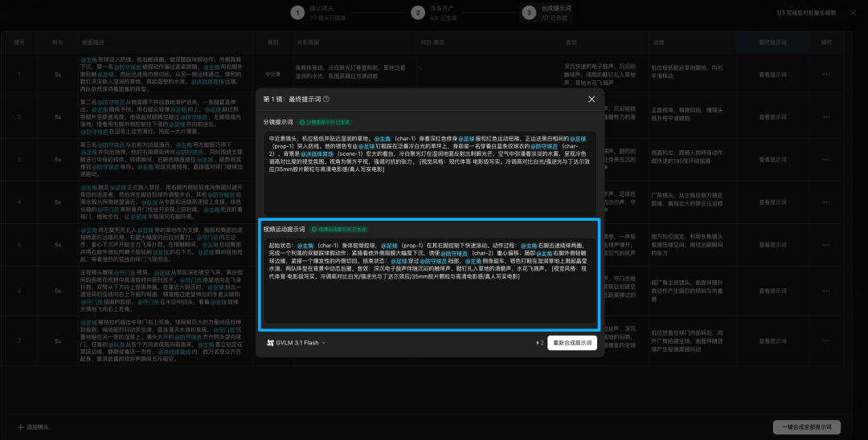Click the 镜号 column header

tap(19, 43)
